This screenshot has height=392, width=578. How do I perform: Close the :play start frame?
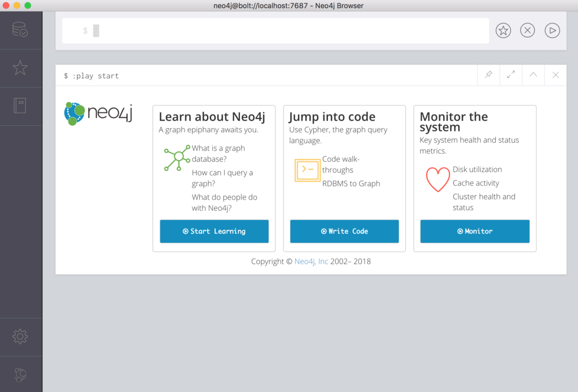coord(555,75)
